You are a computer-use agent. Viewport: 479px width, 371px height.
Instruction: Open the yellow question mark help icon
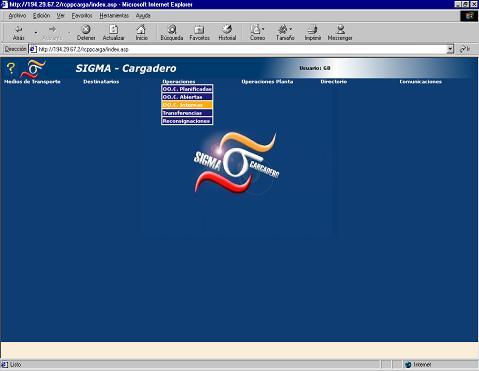[11, 68]
